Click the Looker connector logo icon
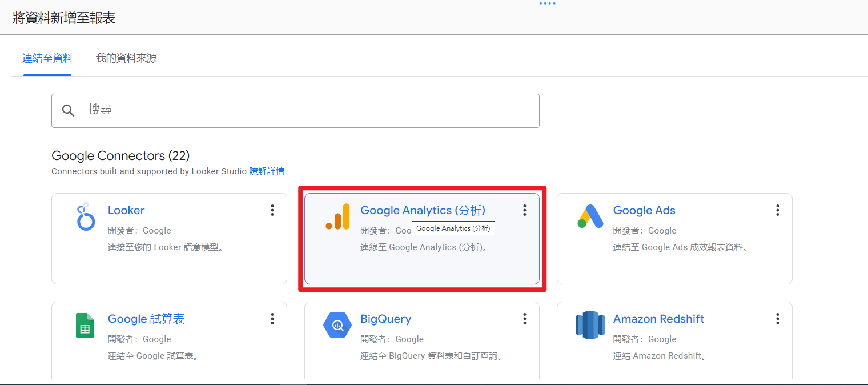Image resolution: width=868 pixels, height=385 pixels. tap(85, 216)
